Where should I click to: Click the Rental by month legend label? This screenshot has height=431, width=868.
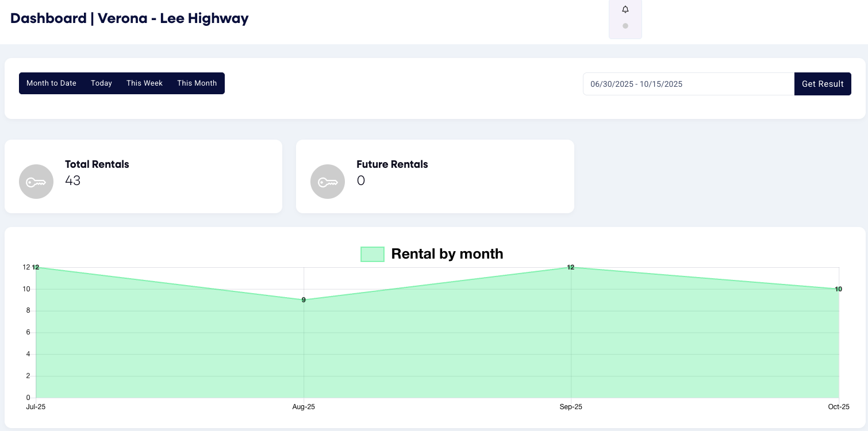tap(447, 254)
